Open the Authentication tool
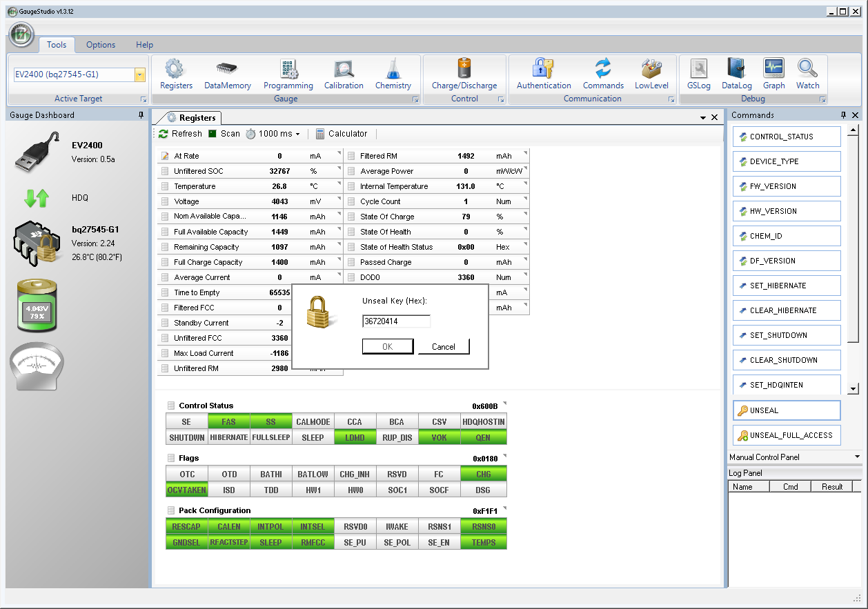 [x=544, y=74]
